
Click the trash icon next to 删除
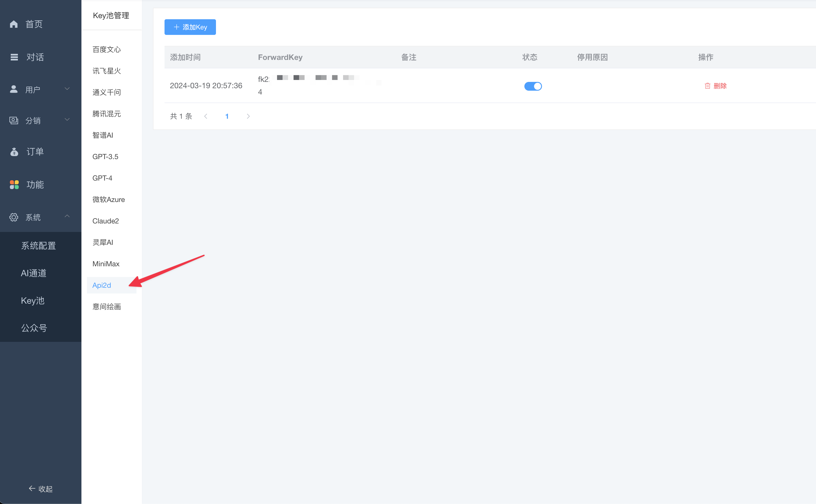coord(707,86)
